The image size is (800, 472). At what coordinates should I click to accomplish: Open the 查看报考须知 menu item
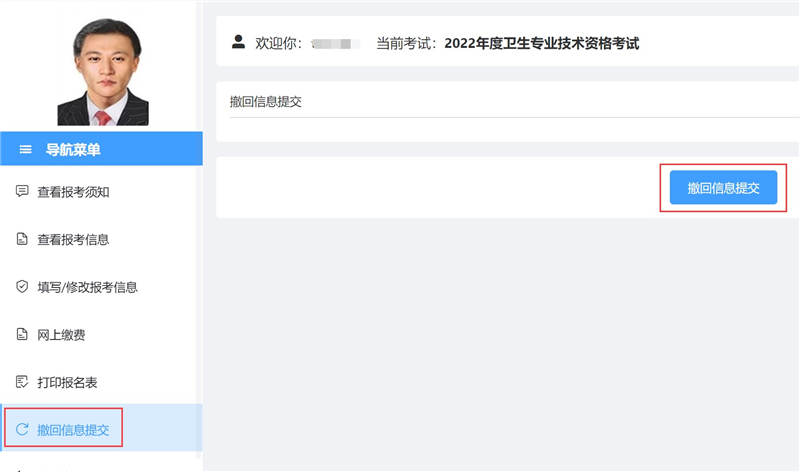click(x=86, y=192)
